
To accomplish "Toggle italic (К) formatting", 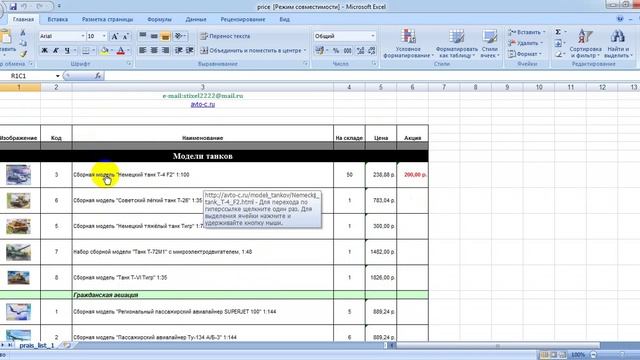I will tap(56, 51).
